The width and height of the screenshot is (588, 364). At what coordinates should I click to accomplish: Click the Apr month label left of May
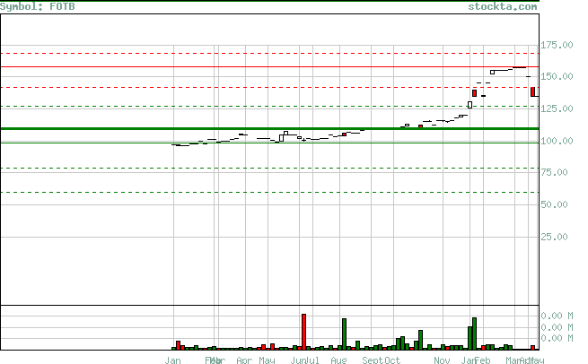tap(244, 360)
